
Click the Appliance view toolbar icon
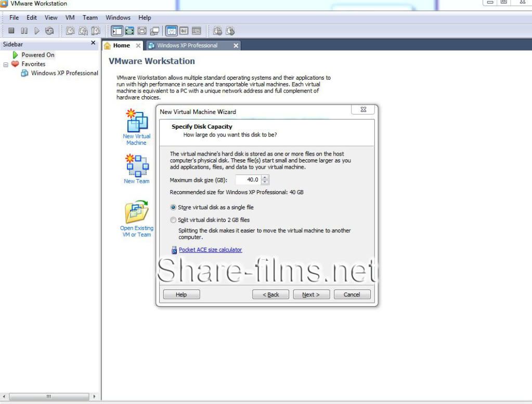[184, 31]
